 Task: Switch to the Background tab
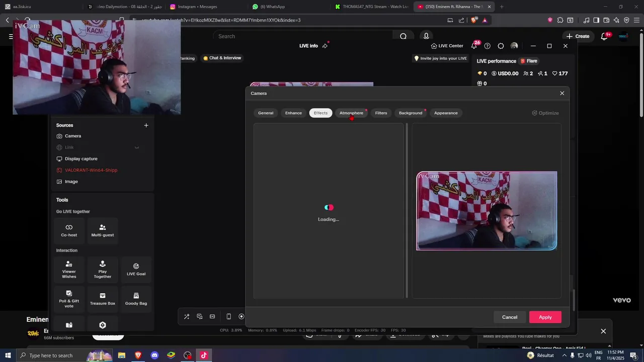click(411, 113)
